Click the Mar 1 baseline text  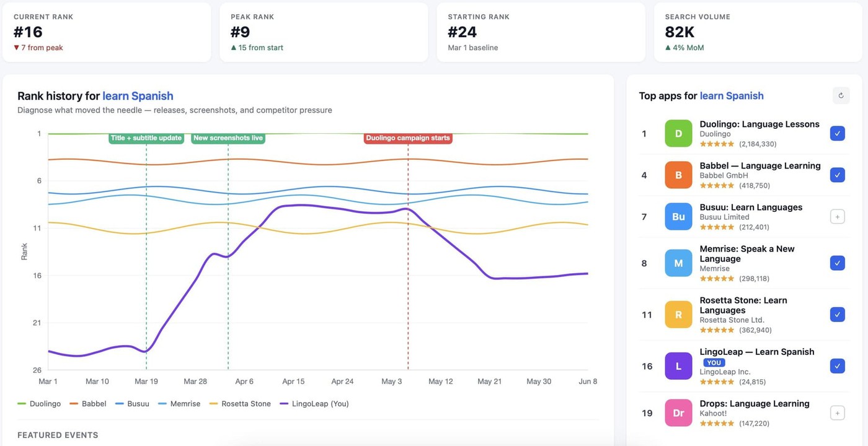[x=473, y=48]
